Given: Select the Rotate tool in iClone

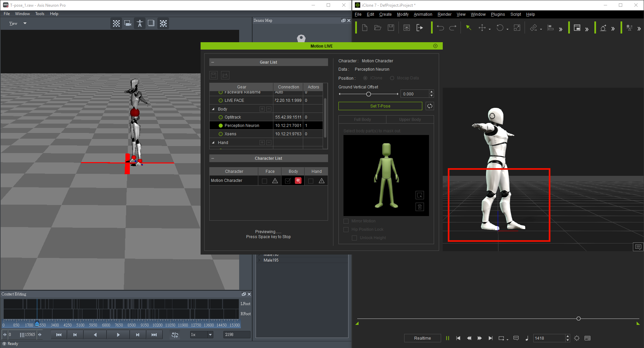Looking at the screenshot, I should tap(500, 28).
